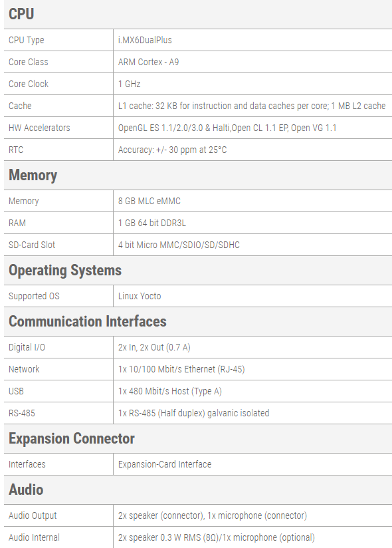Select the Digital I/O row label
Image resolution: width=392 pixels, height=548 pixels.
point(27,347)
